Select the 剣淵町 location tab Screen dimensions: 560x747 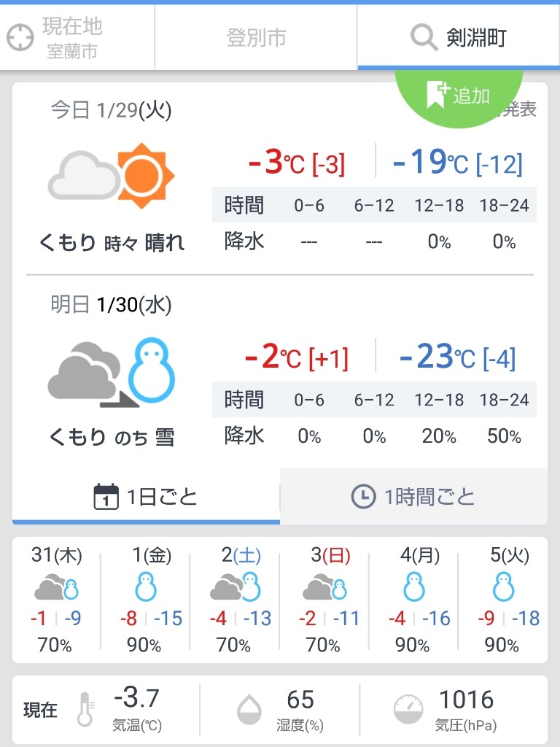tap(459, 38)
